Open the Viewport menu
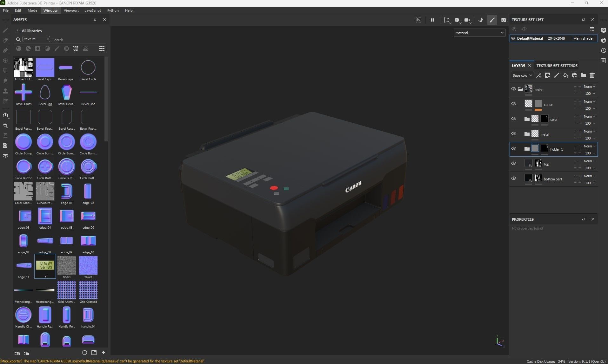This screenshot has height=364, width=608. pyautogui.click(x=71, y=10)
